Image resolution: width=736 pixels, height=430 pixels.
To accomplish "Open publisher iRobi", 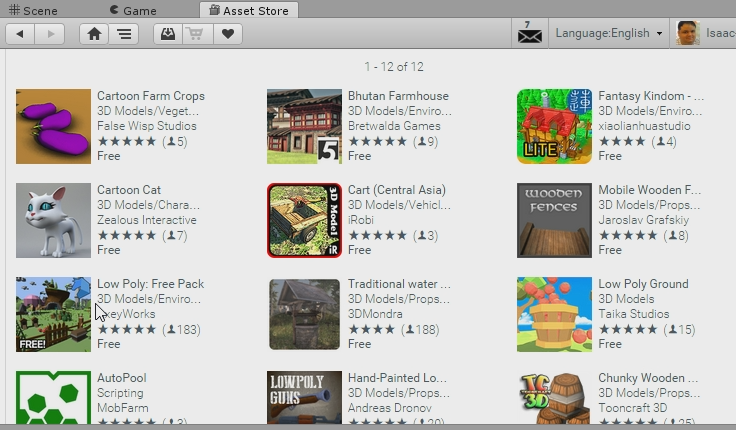I will 360,220.
